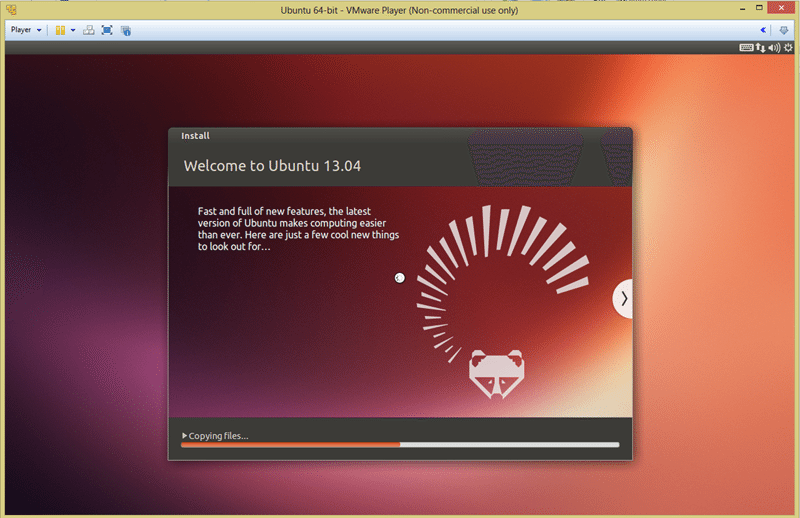This screenshot has width=800, height=518.
Task: Click the slideshow text 'Fast and full of new features'
Action: coord(261,211)
